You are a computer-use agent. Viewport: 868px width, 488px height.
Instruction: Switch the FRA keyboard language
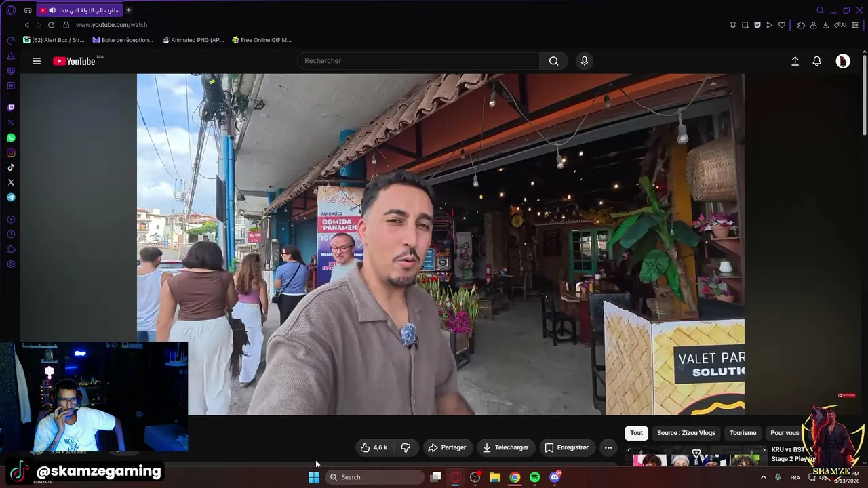[x=795, y=477]
